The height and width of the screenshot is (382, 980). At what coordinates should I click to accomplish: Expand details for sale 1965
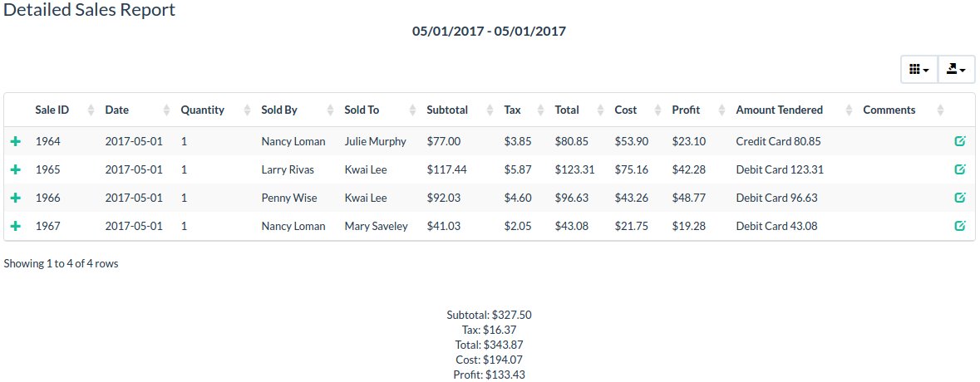tap(14, 169)
